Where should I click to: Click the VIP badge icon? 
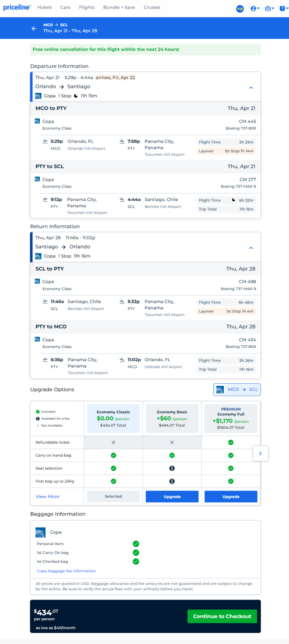[x=240, y=9]
